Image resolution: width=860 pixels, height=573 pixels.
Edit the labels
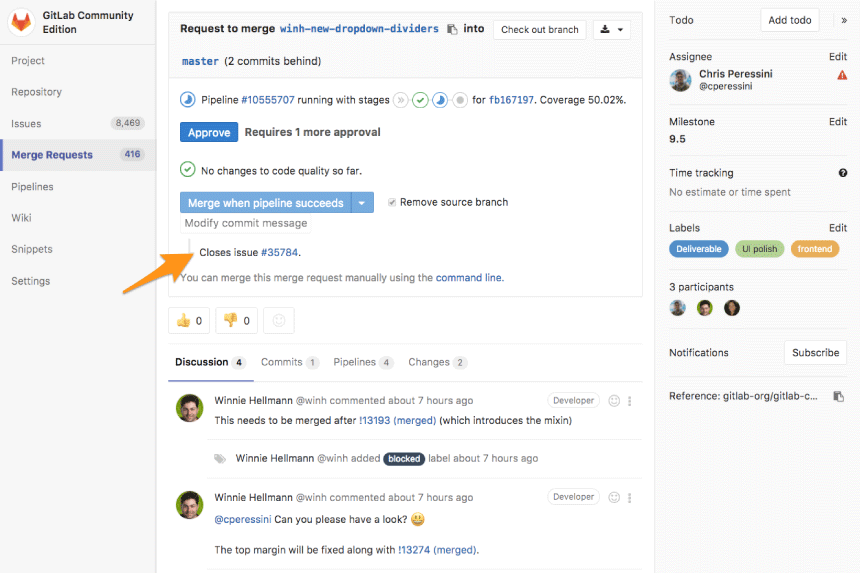point(838,228)
